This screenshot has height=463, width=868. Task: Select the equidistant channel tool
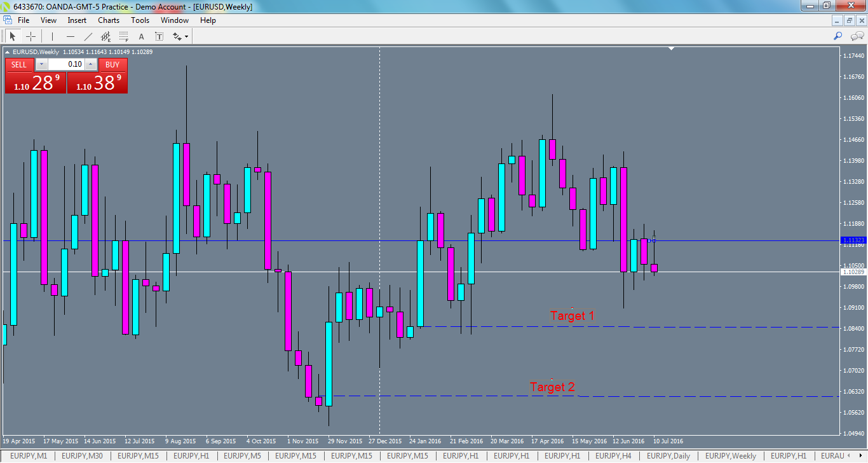point(106,36)
